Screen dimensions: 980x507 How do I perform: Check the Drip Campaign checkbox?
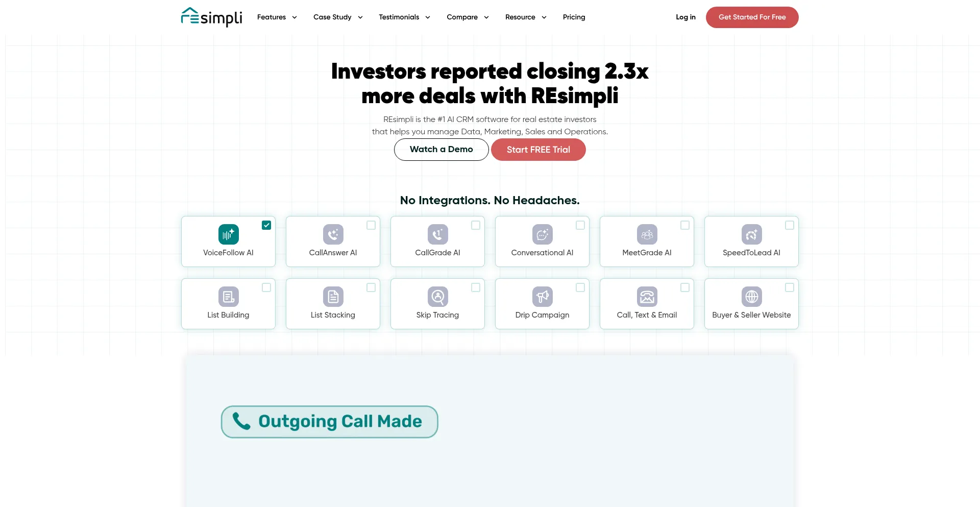click(x=580, y=287)
